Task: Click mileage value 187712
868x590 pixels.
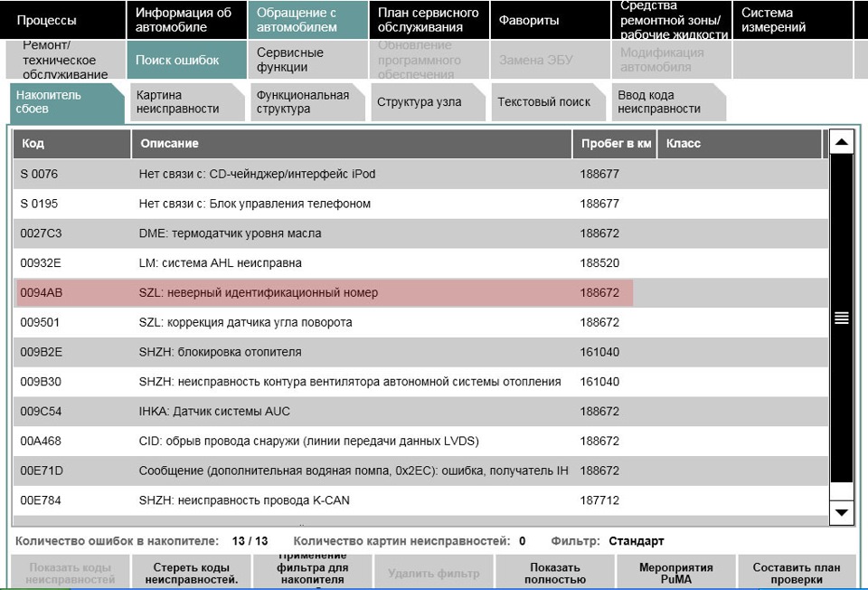Action: [x=599, y=500]
